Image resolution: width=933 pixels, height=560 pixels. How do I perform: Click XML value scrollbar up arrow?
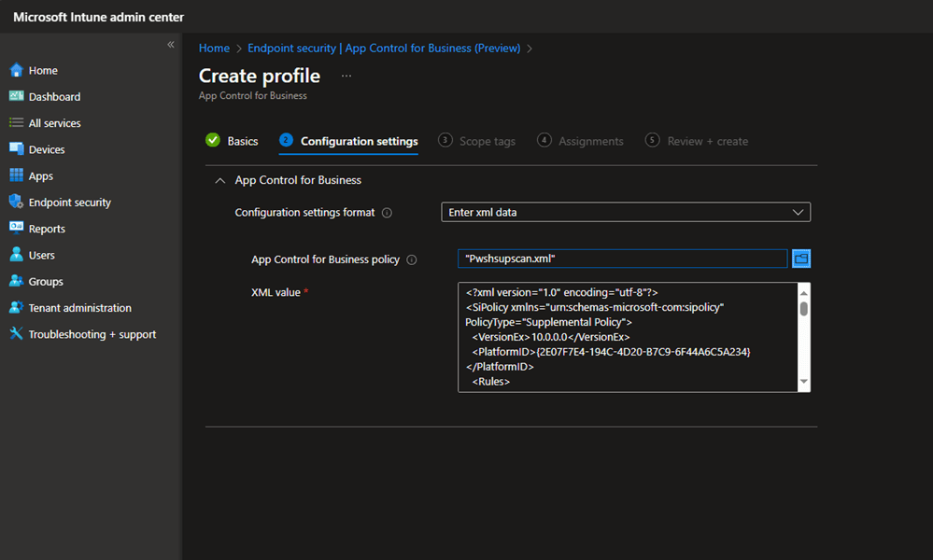pos(804,292)
